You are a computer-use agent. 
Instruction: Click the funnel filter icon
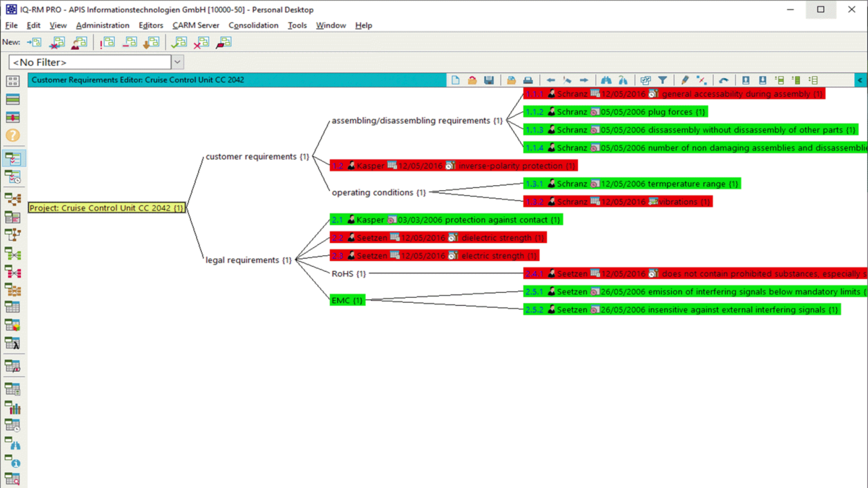[663, 80]
